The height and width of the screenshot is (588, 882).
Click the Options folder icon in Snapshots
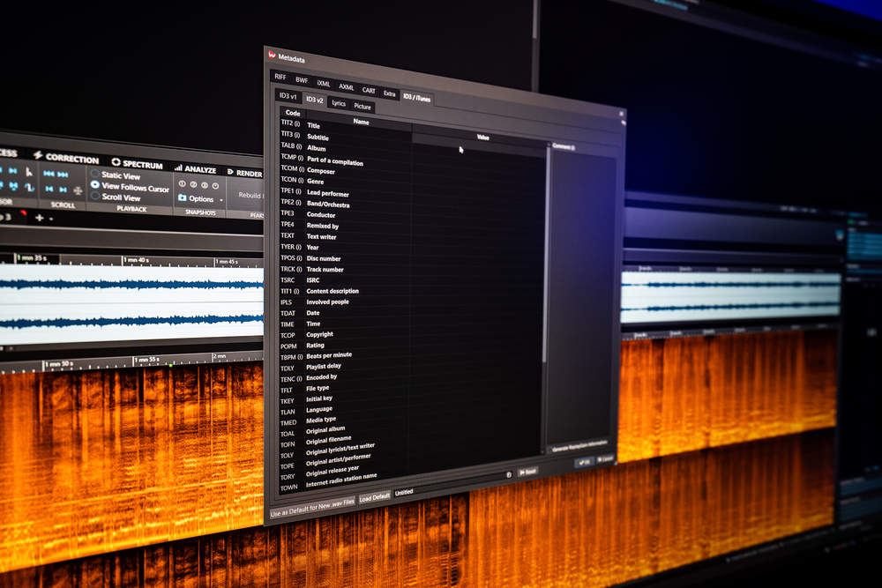coord(181,199)
